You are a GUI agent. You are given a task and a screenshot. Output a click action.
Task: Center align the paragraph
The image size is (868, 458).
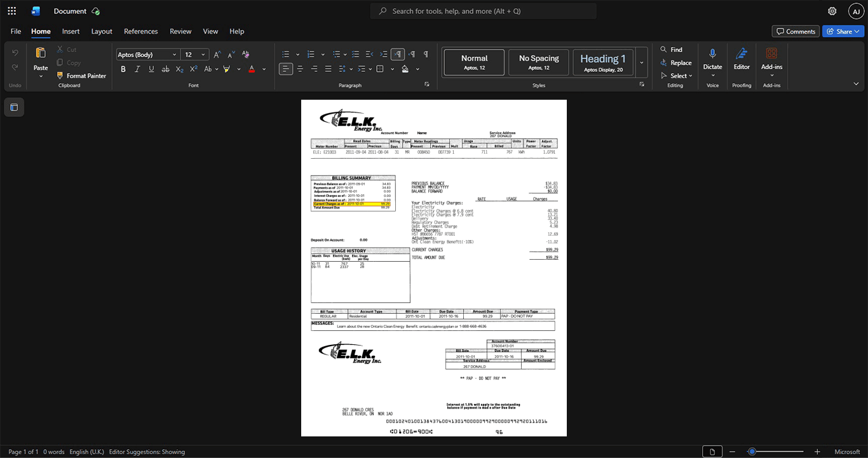click(300, 69)
